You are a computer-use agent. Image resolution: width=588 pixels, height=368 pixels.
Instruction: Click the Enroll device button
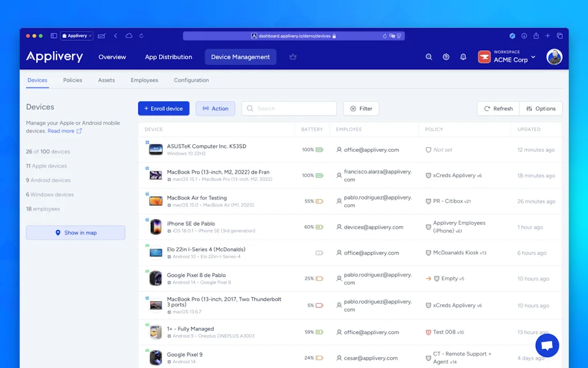[164, 109]
